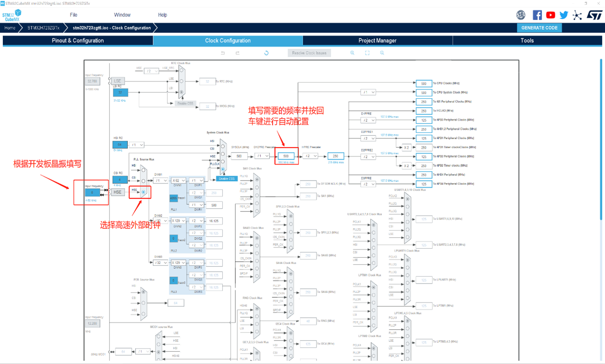
Task: Zoom in on the clock diagram
Action: 352,53
